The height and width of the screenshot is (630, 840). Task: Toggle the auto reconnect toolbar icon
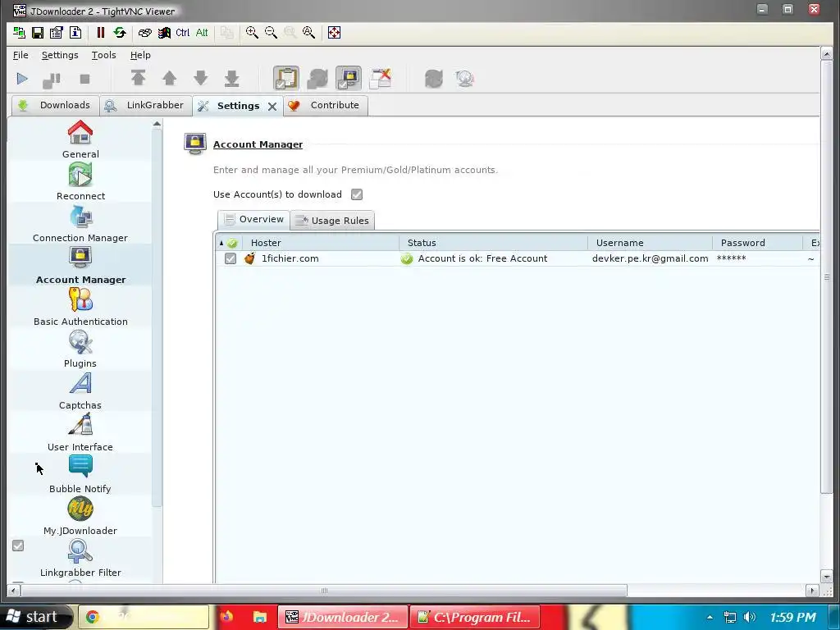click(317, 78)
